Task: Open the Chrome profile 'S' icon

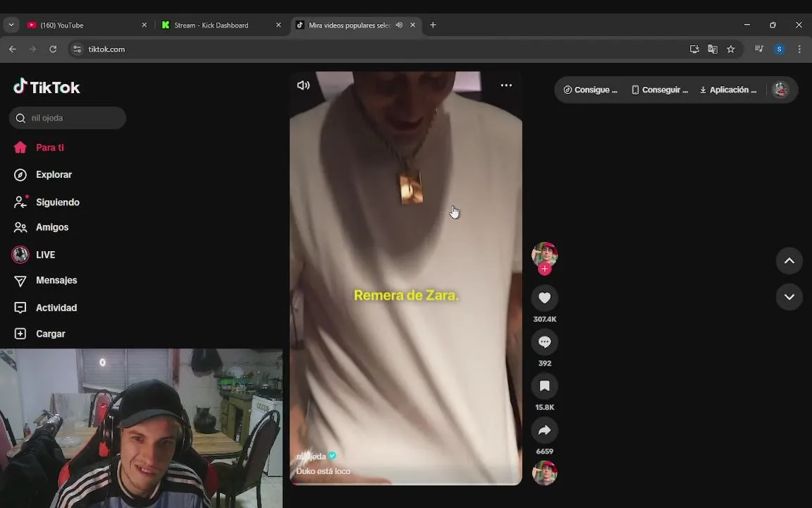Action: click(x=780, y=49)
